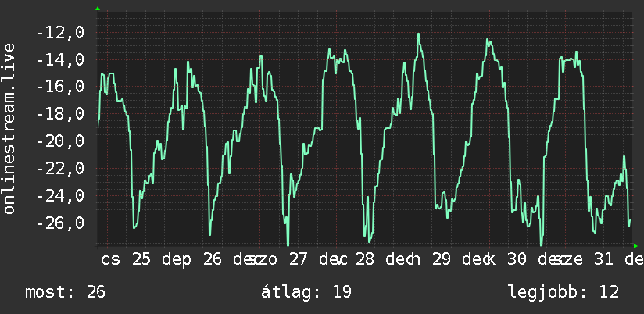Click the -18,0 y-axis label
The image size is (644, 314).
pyautogui.click(x=60, y=114)
